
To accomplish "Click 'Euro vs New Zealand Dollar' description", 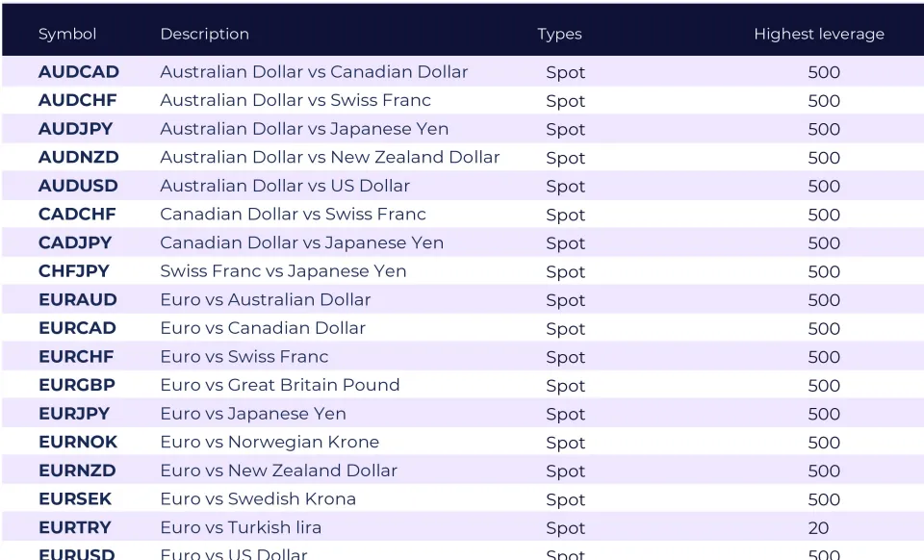I will pos(279,471).
